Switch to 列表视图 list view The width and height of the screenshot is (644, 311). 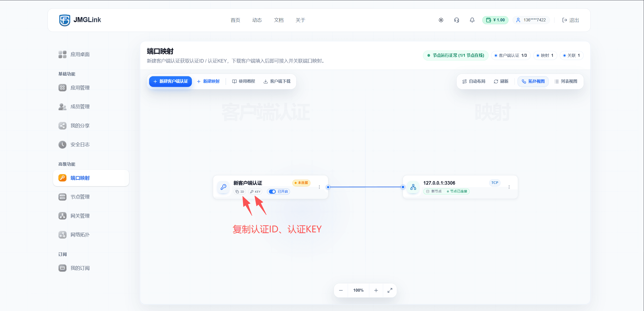click(566, 81)
